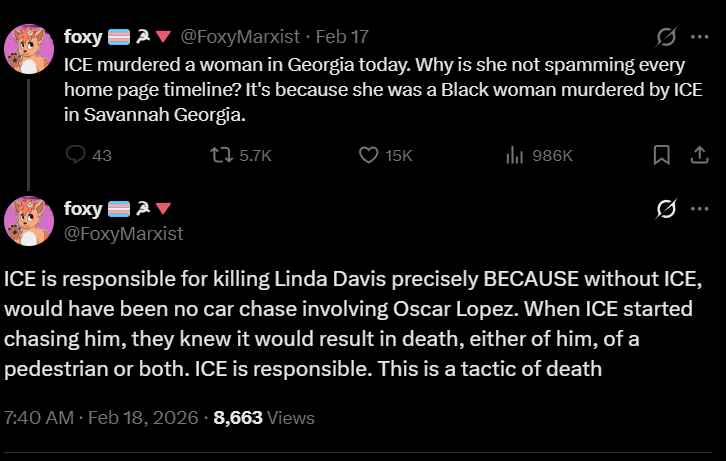Open the 7:40 AM Feb 18, 2026 timestamp

[x=101, y=417]
